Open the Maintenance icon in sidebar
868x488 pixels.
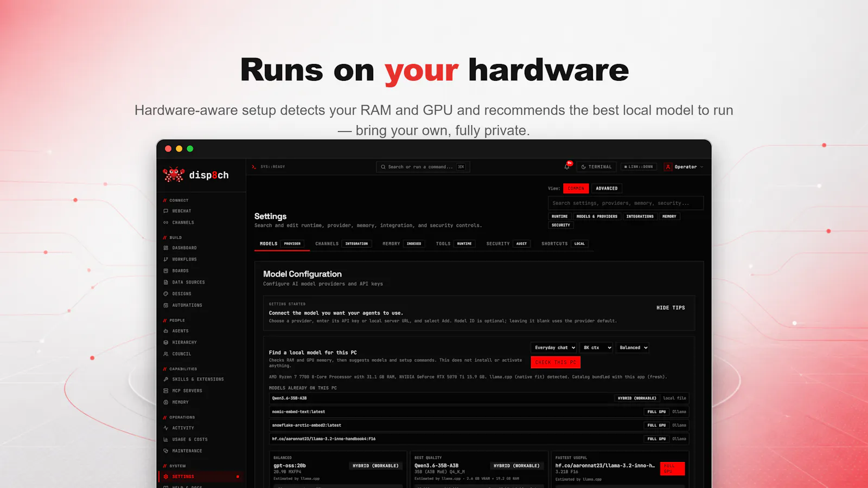tap(166, 451)
